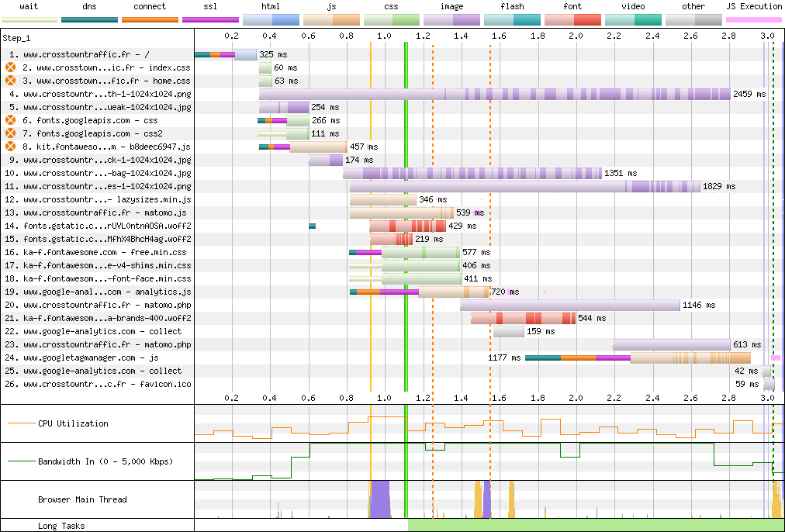This screenshot has height=532, width=785.
Task: Select the wait legend color bar
Action: [x=29, y=20]
